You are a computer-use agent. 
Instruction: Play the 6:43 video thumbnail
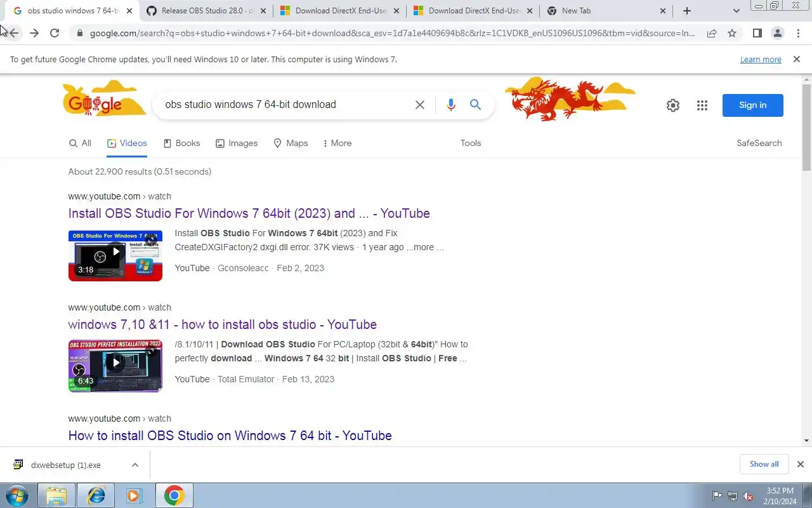point(115,366)
